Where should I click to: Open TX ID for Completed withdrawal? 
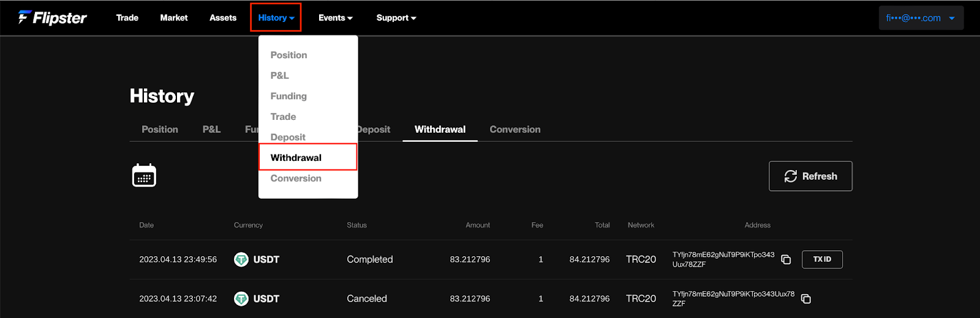(822, 259)
